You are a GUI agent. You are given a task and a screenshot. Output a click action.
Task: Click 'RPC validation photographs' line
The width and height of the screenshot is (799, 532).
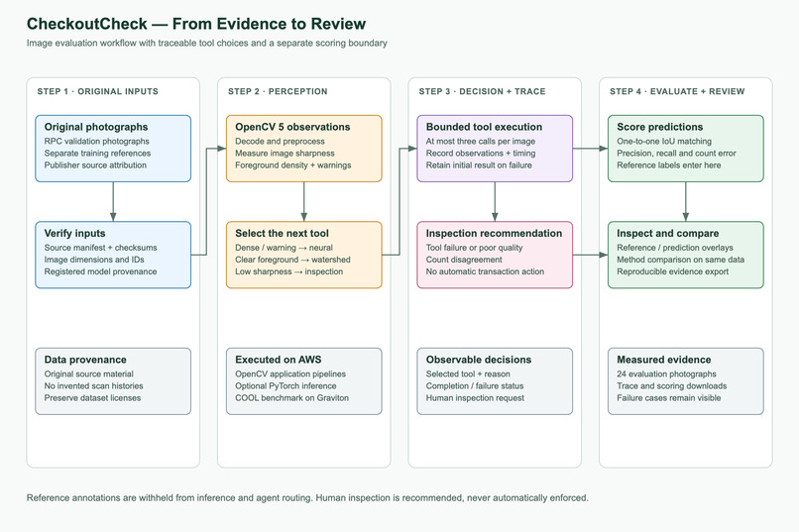pos(97,141)
